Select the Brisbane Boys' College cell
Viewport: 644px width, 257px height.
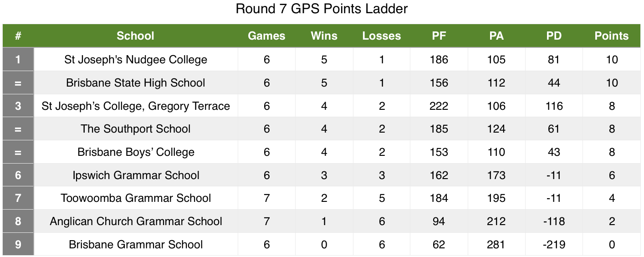click(x=136, y=152)
